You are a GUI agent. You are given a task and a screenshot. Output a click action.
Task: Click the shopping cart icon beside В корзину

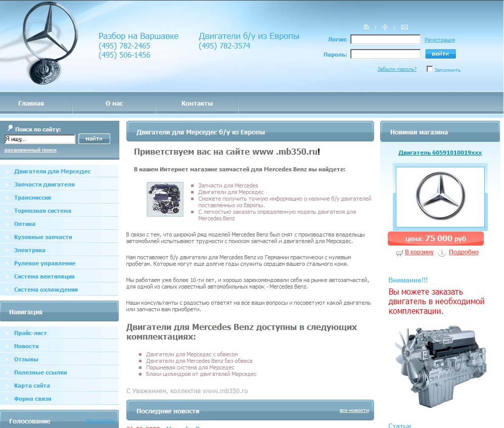pos(400,253)
